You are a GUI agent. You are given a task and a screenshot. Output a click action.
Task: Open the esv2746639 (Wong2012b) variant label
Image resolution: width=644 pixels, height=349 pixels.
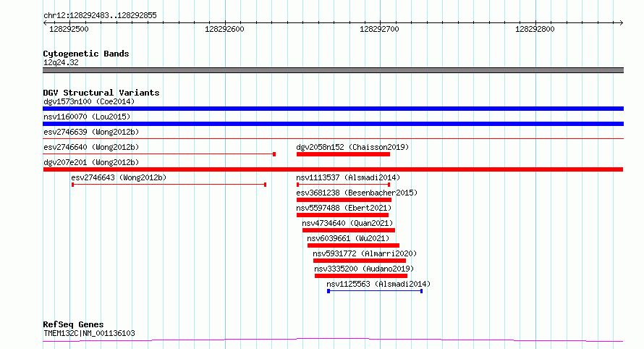point(91,132)
